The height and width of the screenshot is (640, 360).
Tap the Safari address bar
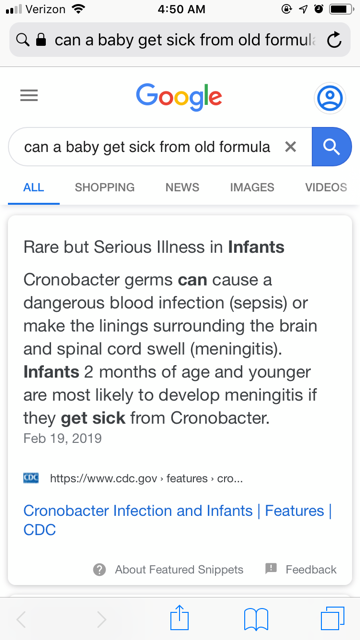point(180,40)
